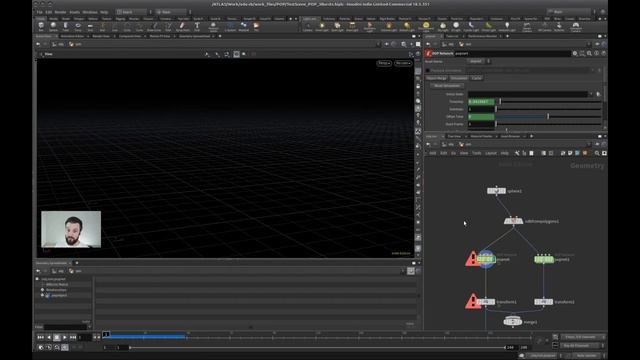This screenshot has height=360, width=640.
Task: Jump to the last frame
Action: [73, 338]
